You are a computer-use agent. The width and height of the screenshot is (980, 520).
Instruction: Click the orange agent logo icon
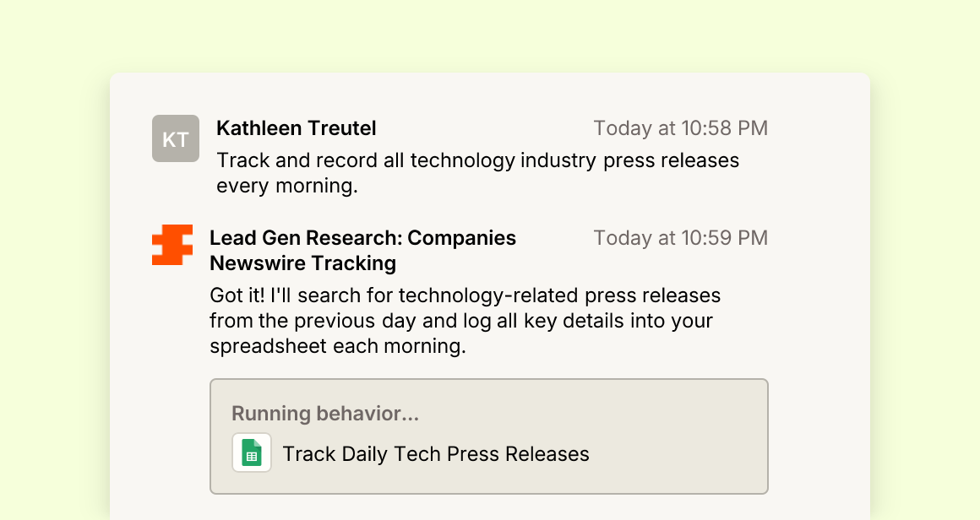pos(172,245)
